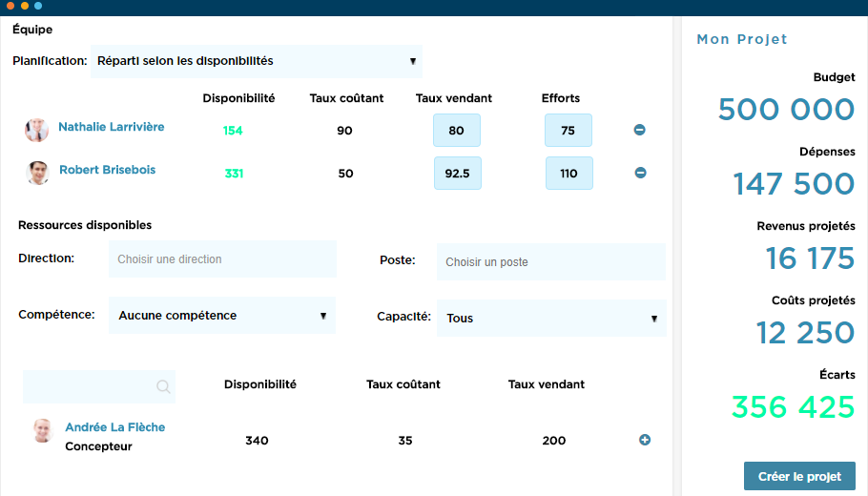This screenshot has width=868, height=496.
Task: Open Andrée La Flèche's profile link
Action: (x=115, y=426)
